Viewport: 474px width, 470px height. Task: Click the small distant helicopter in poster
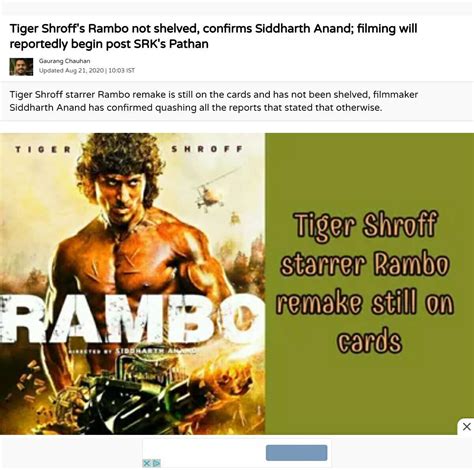(x=235, y=218)
